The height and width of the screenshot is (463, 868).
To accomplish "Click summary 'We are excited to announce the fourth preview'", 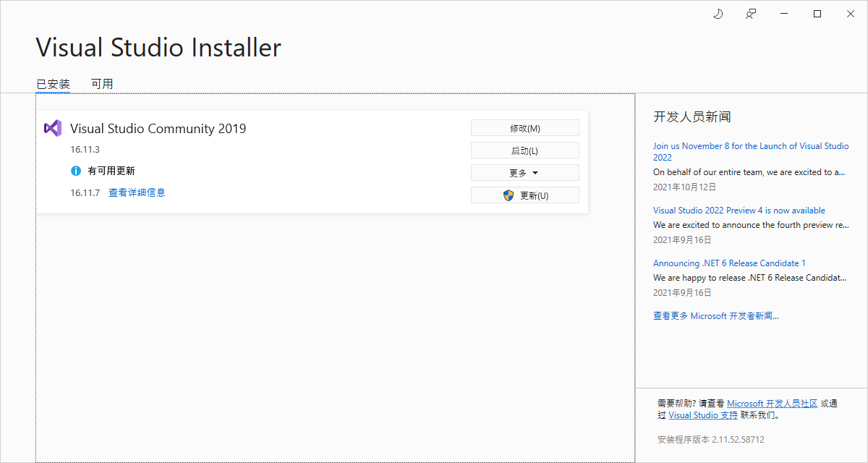I will 751,225.
